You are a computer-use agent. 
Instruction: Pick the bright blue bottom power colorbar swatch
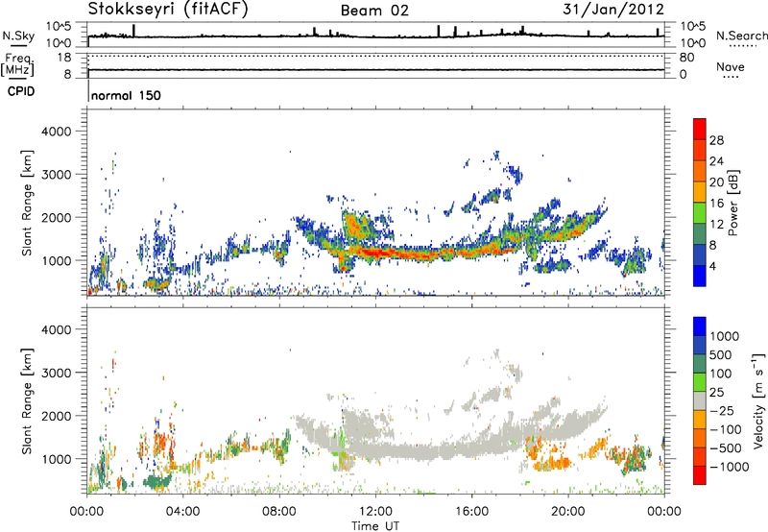tap(700, 277)
